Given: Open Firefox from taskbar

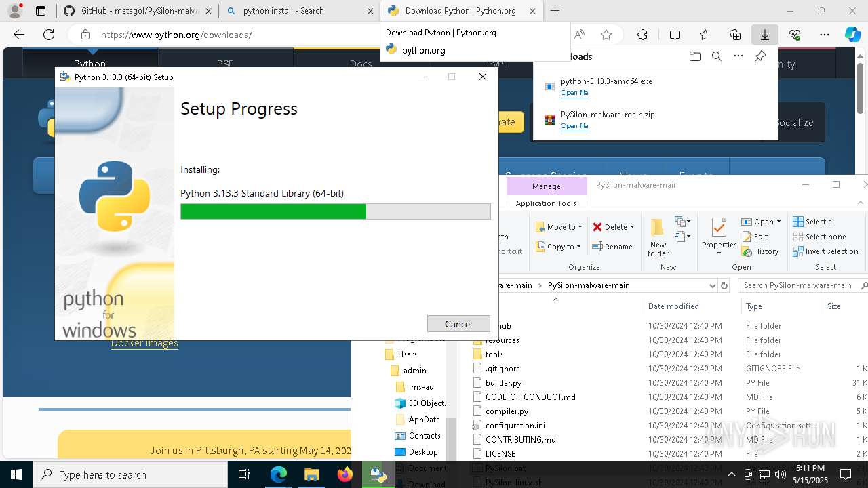Looking at the screenshot, I should tap(344, 474).
